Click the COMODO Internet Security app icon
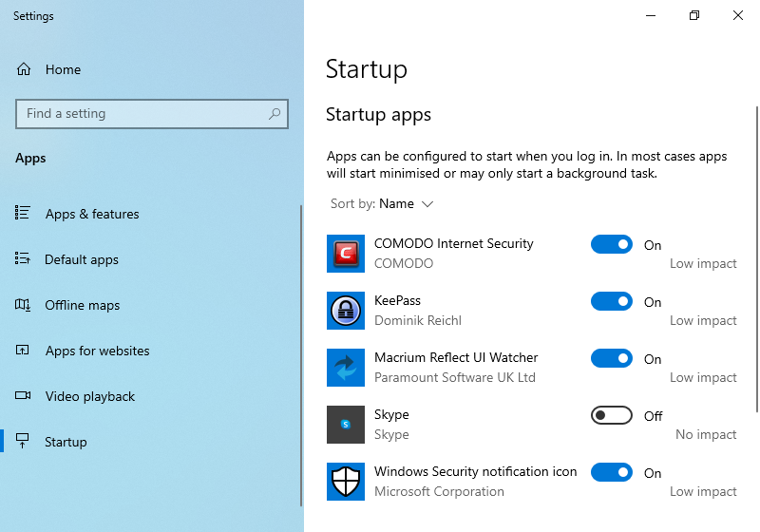This screenshot has width=760, height=532. click(x=346, y=254)
